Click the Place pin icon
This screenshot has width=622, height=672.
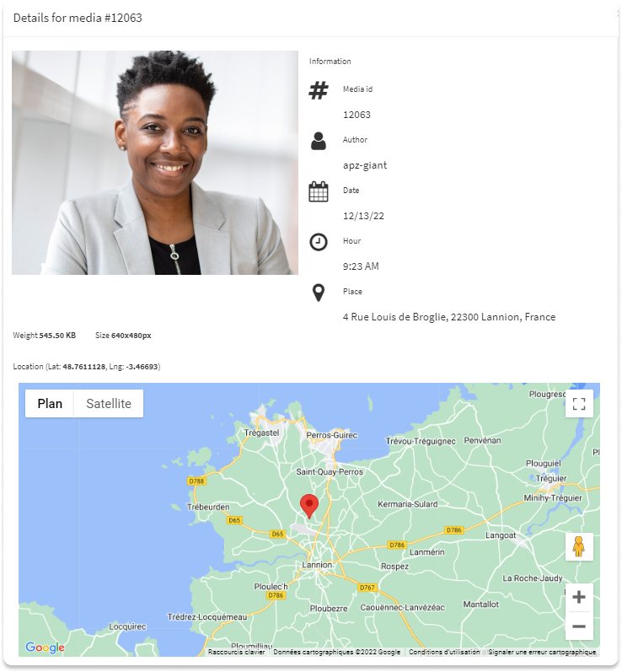(x=319, y=293)
